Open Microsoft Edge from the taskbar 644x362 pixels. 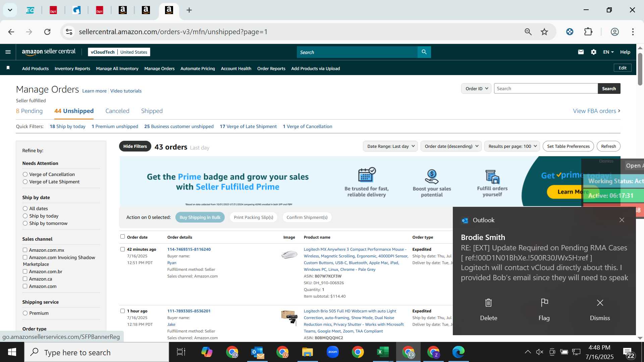tap(459, 352)
